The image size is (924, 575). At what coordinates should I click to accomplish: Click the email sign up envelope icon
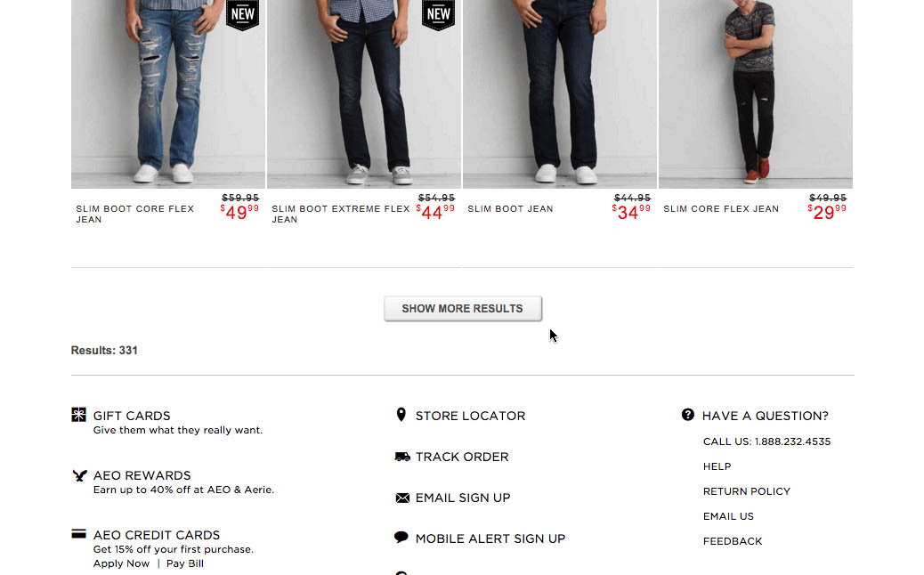pyautogui.click(x=402, y=498)
